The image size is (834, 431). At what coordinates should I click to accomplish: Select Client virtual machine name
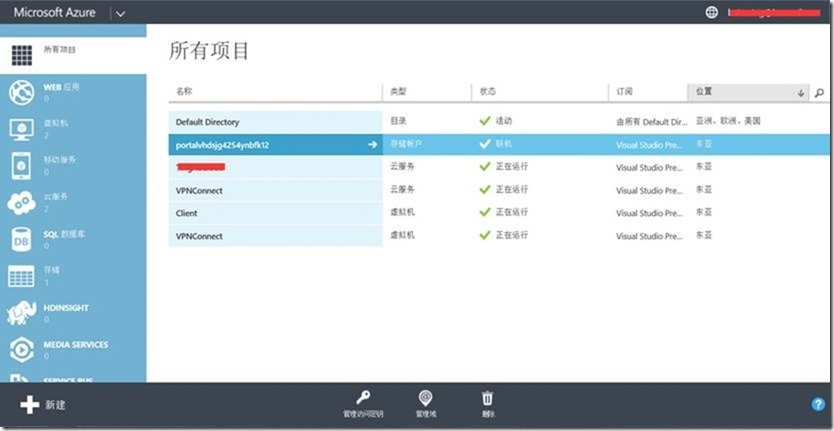[187, 213]
